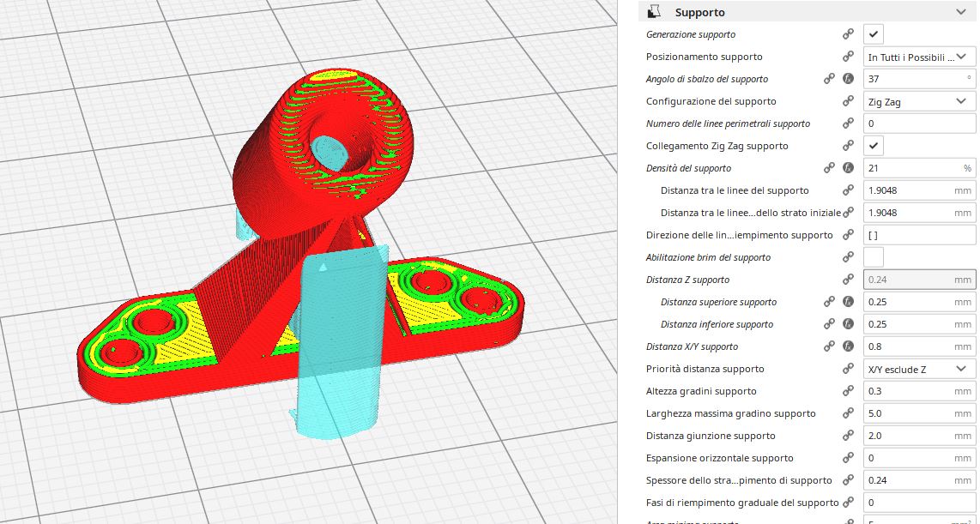Click link icon for Distanza tra le linee del supporto
The width and height of the screenshot is (980, 524).
pos(848,190)
